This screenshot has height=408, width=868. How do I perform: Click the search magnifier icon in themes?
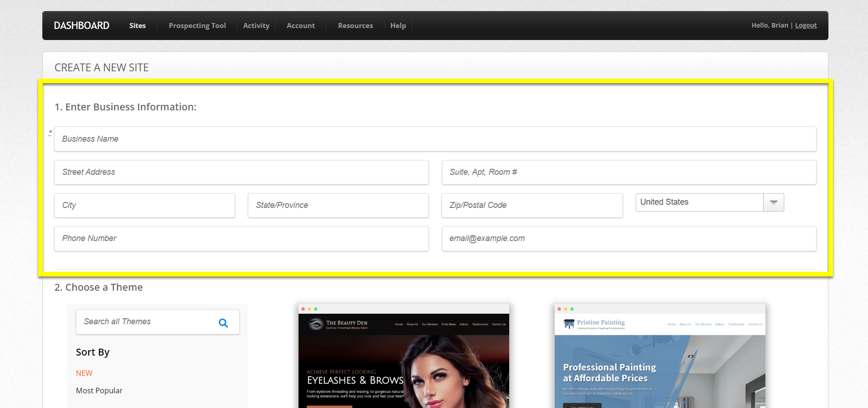(224, 323)
